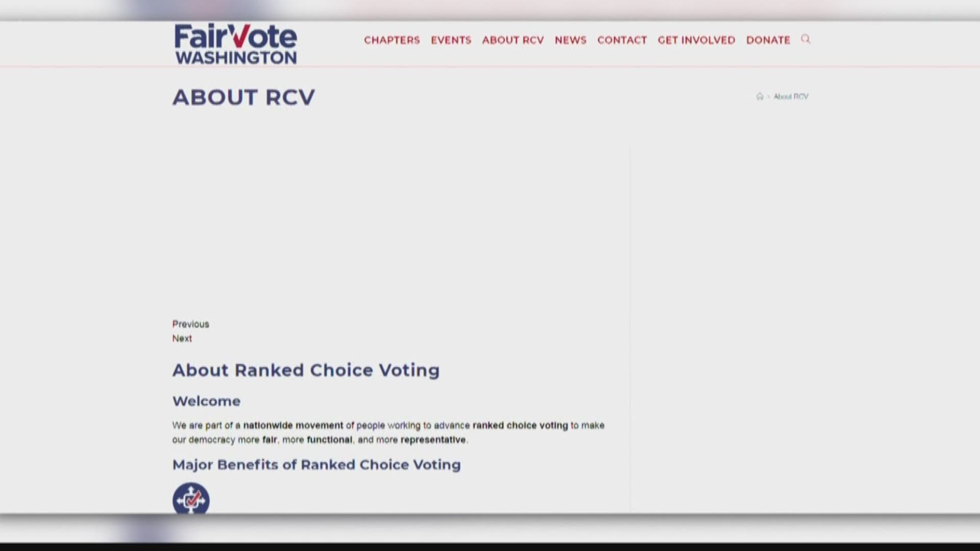This screenshot has width=980, height=551.
Task: Expand the Next navigation item
Action: click(x=182, y=338)
